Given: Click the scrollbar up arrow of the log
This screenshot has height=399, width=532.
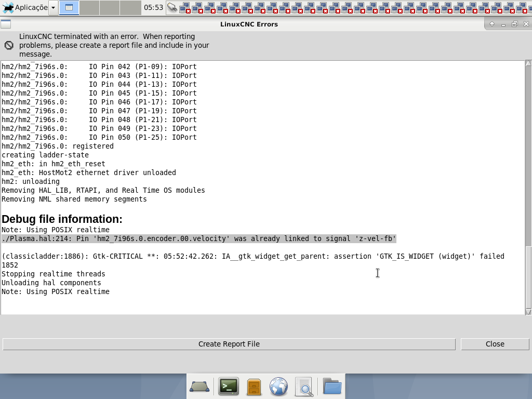Looking at the screenshot, I should tap(528, 63).
